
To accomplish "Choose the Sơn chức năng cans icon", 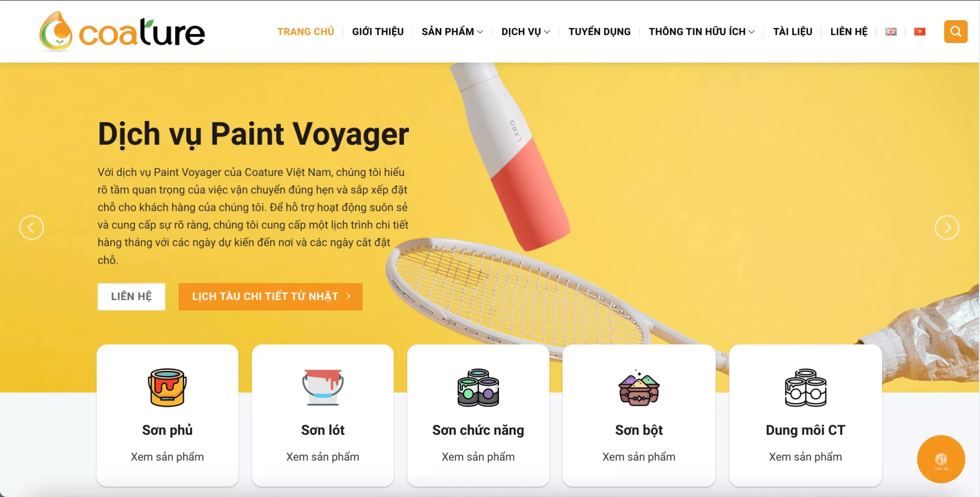I will click(x=478, y=387).
